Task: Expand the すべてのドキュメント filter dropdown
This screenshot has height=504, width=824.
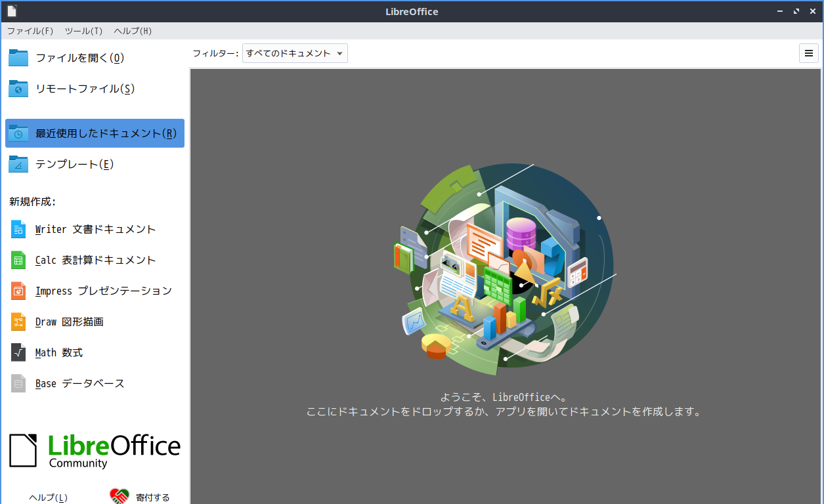Action: [295, 54]
